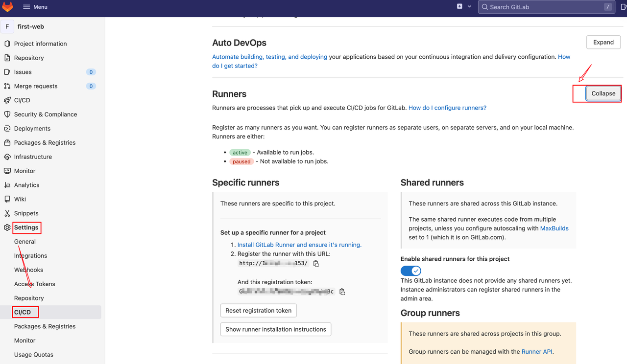Image resolution: width=627 pixels, height=364 pixels.
Task: Open Snippets in the sidebar
Action: coord(26,214)
